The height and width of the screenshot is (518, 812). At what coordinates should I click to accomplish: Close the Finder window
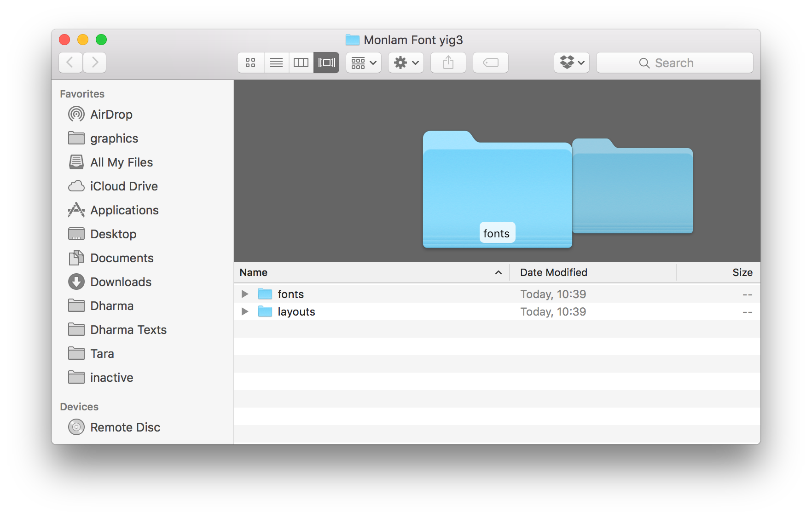click(64, 40)
